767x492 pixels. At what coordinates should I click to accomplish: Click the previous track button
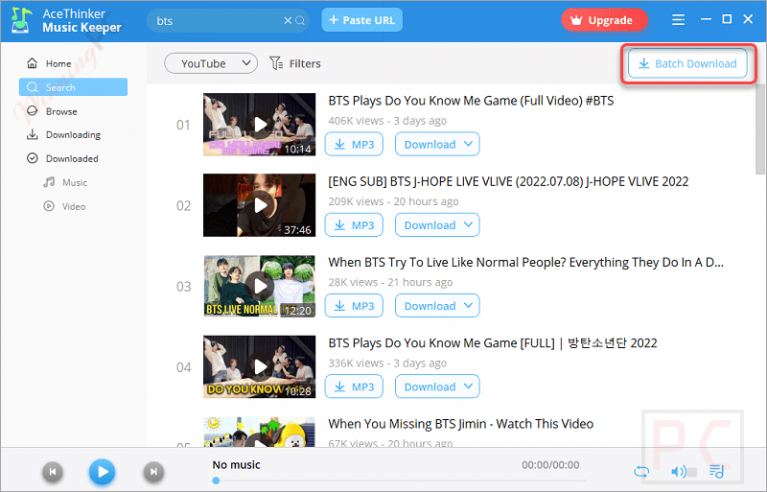(x=53, y=472)
